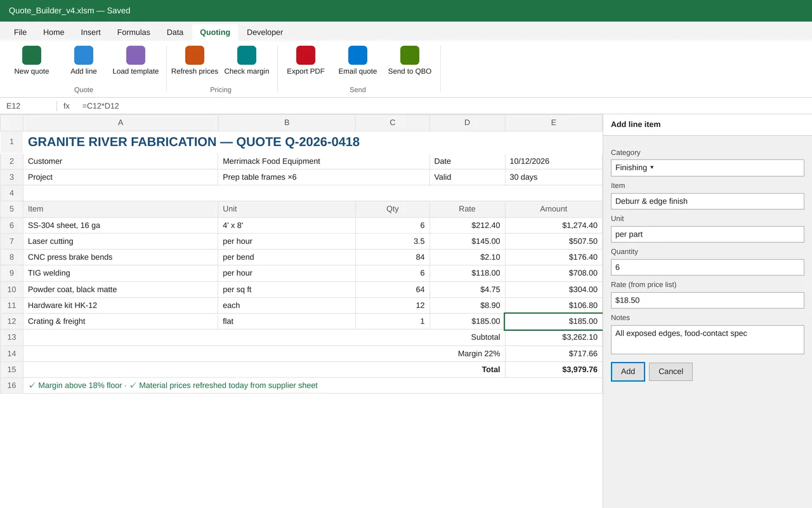812x508 pixels.
Task: Switch to the Developer tab
Action: (265, 32)
